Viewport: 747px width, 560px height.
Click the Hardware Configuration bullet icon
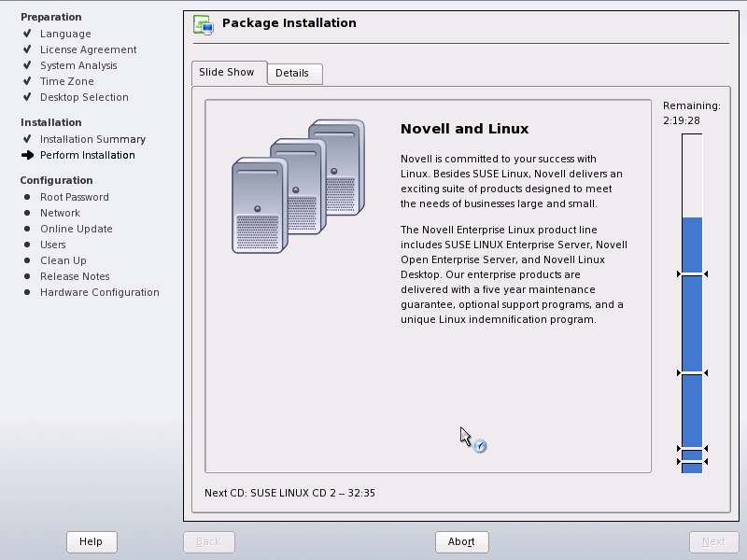coord(27,292)
